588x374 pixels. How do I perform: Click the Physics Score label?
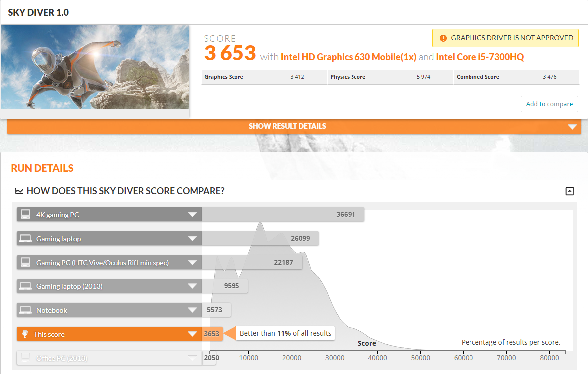click(348, 77)
